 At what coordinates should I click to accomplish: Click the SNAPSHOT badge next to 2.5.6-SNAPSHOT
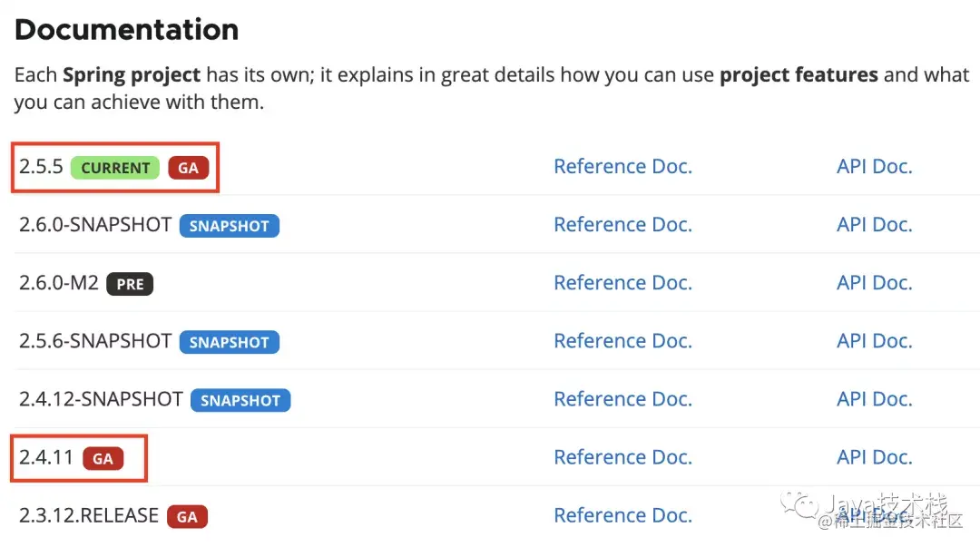[x=229, y=342]
